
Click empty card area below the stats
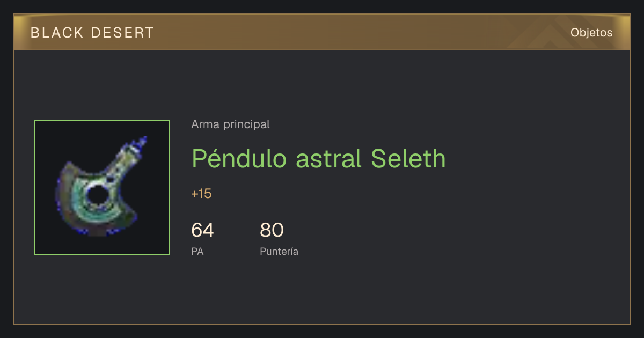[322, 292]
